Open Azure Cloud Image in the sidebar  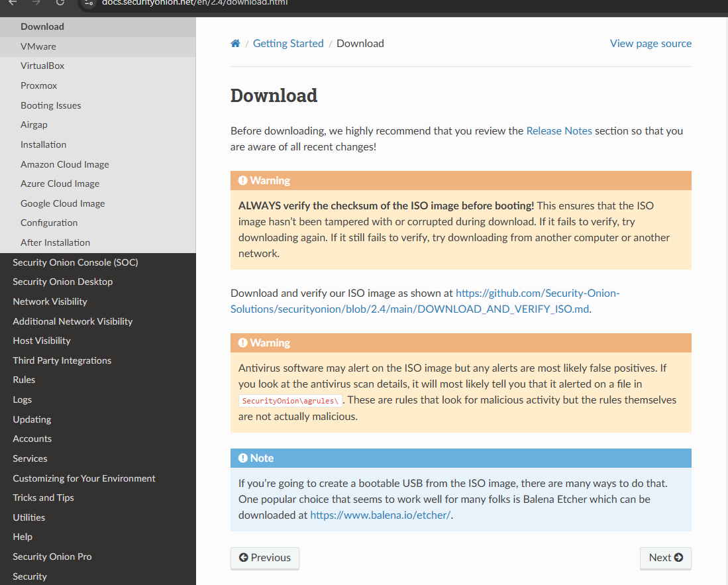click(x=98, y=184)
